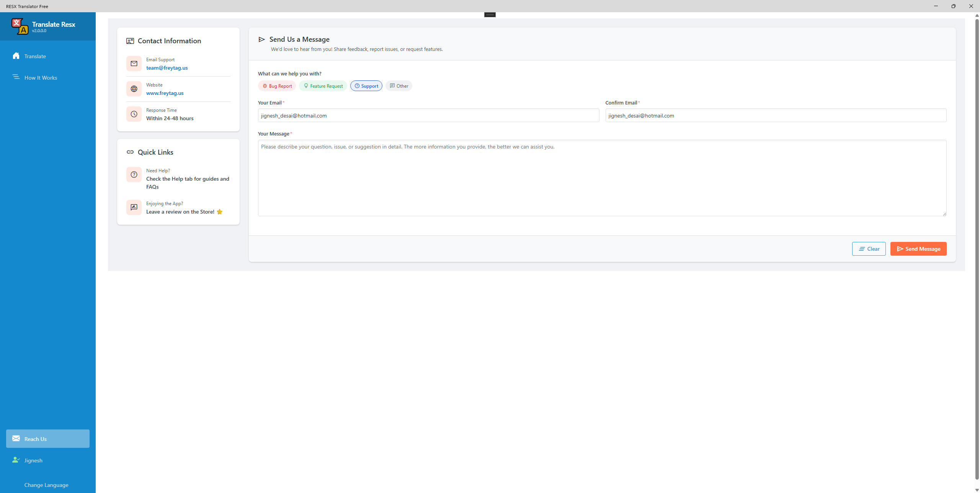
Task: Click the home icon next to Translate
Action: [x=16, y=56]
